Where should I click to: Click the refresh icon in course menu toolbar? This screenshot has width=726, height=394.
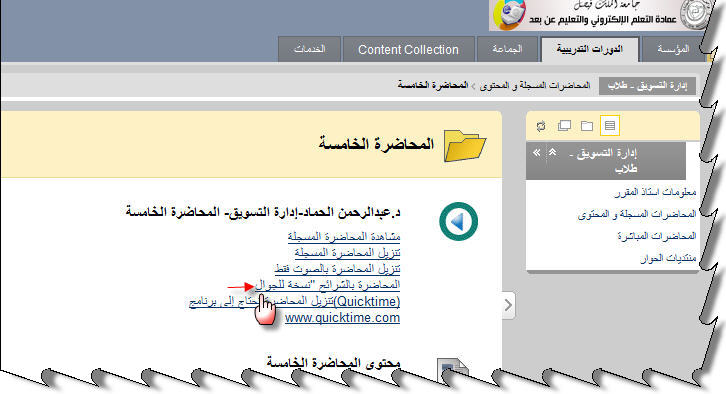[541, 126]
